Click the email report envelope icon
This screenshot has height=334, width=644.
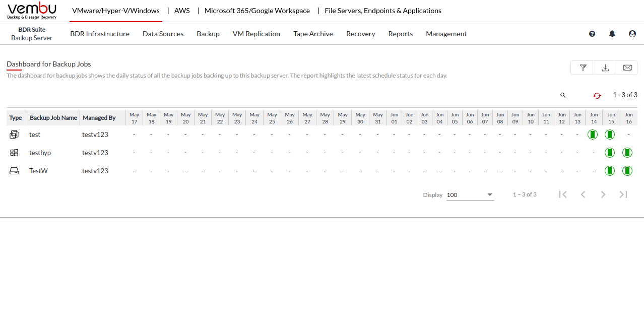[627, 68]
